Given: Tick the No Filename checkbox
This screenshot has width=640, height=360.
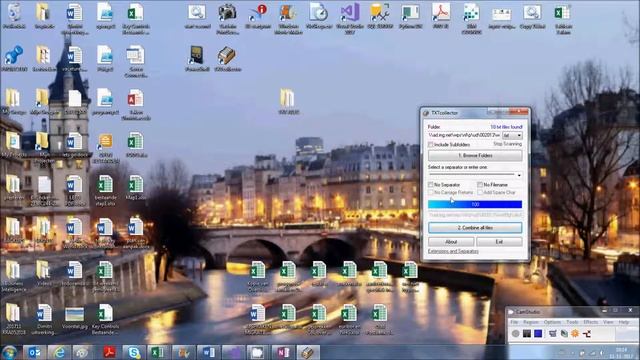Looking at the screenshot, I should (480, 185).
